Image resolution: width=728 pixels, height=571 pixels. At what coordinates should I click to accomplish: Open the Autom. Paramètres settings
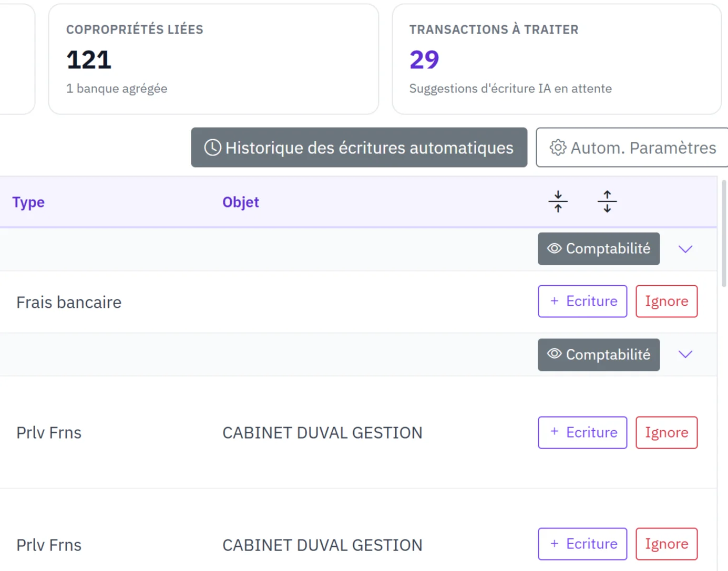point(632,148)
